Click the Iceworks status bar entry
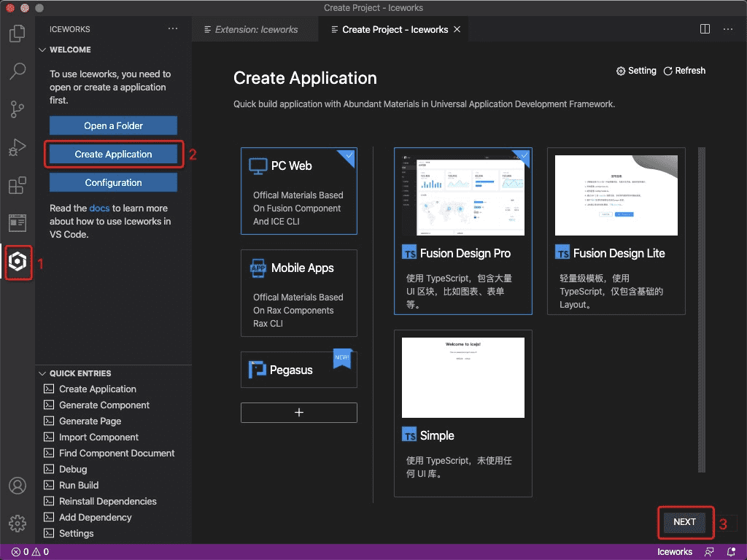The width and height of the screenshot is (747, 560). pyautogui.click(x=675, y=552)
